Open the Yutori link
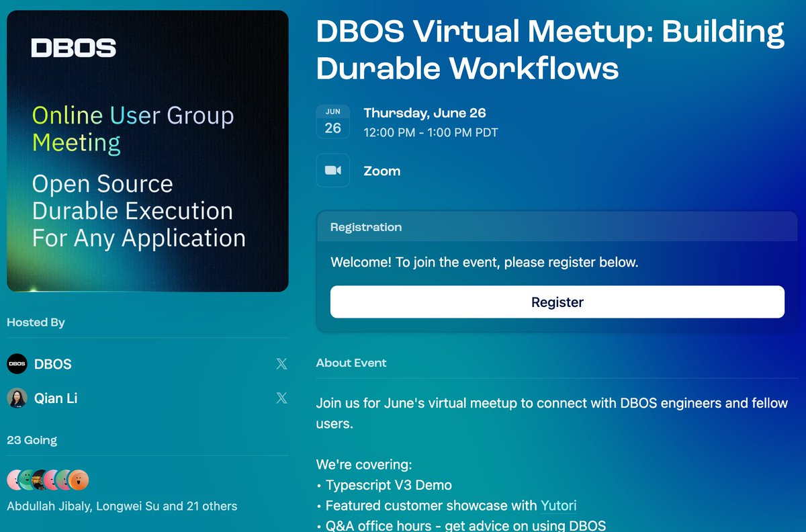806x532 pixels. click(x=558, y=505)
